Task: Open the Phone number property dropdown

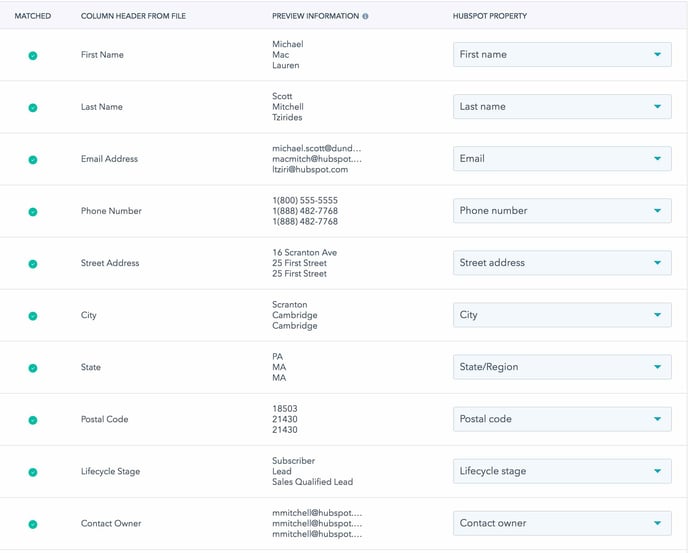Action: point(562,211)
